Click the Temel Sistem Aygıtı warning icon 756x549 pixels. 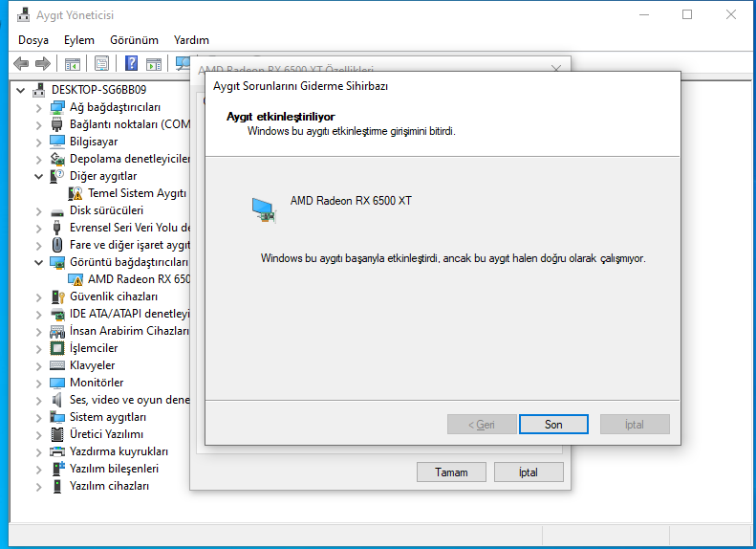click(76, 193)
